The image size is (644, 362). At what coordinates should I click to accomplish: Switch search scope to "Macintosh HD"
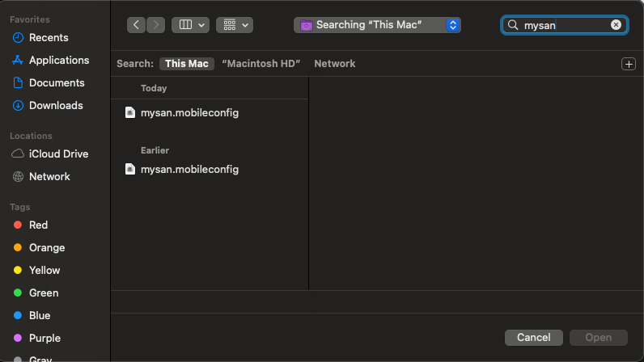pyautogui.click(x=261, y=64)
